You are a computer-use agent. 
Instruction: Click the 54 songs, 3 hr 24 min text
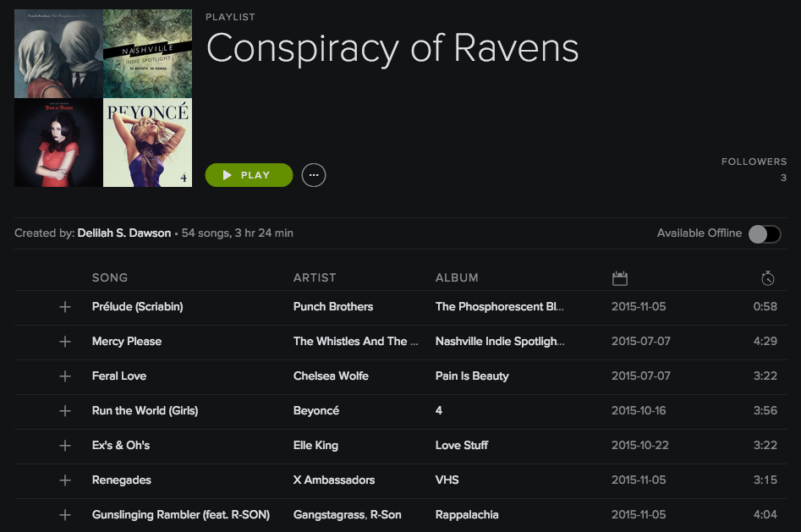tap(238, 233)
